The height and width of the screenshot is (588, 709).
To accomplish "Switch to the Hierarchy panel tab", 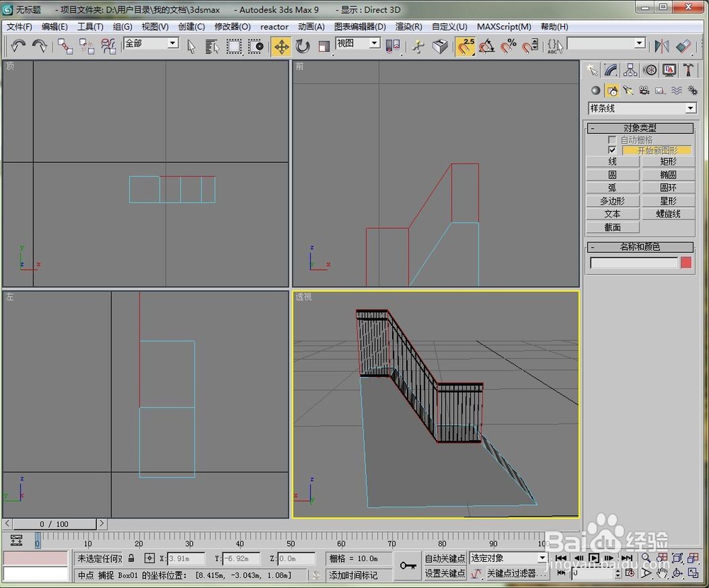I will pos(630,70).
